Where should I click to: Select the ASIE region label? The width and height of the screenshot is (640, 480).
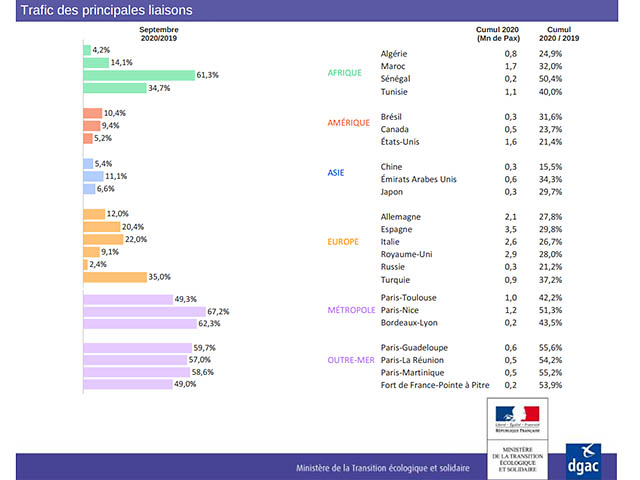pyautogui.click(x=336, y=173)
